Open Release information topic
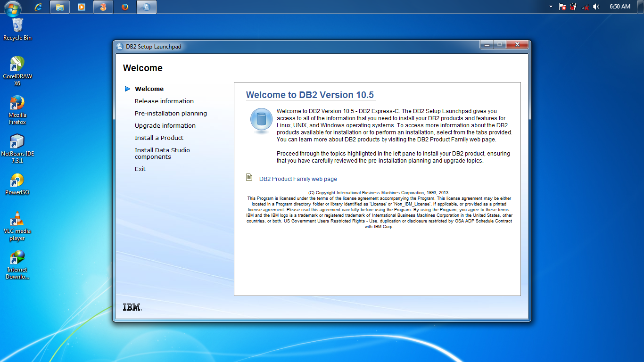The image size is (644, 362). point(164,101)
